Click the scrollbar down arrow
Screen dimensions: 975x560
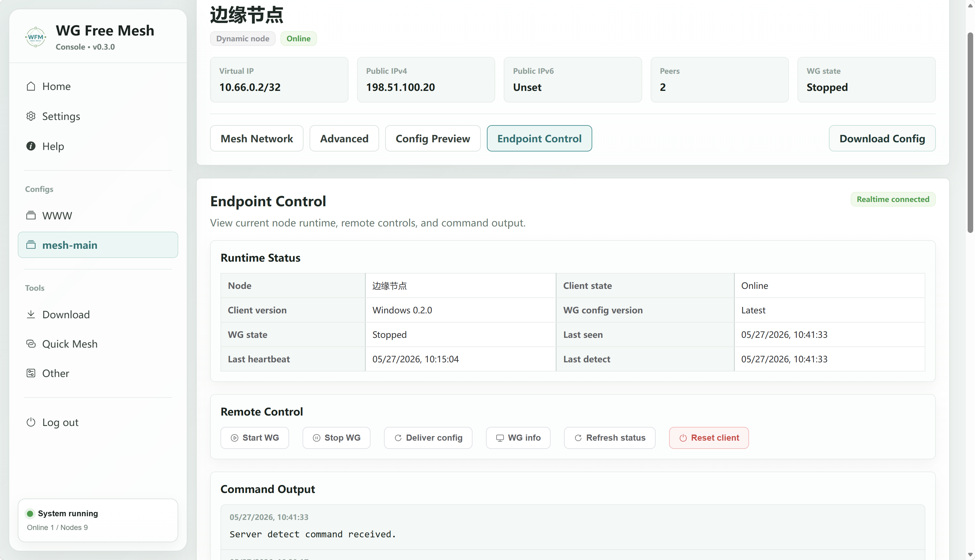click(970, 554)
